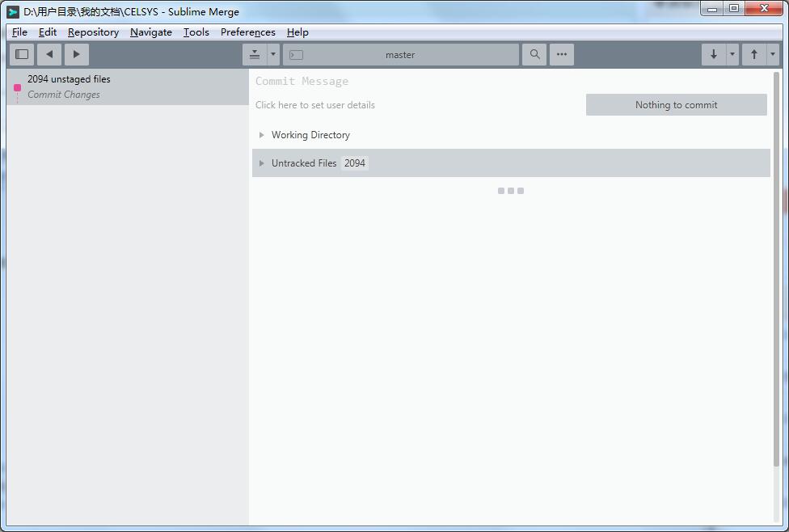
Task: Select the 2094 unstaged files entry
Action: 128,87
